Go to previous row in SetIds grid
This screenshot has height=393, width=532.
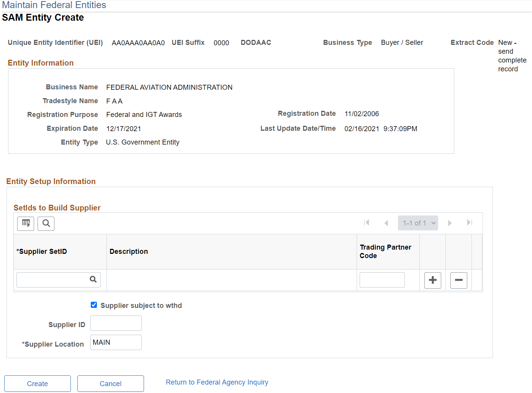[x=386, y=223]
